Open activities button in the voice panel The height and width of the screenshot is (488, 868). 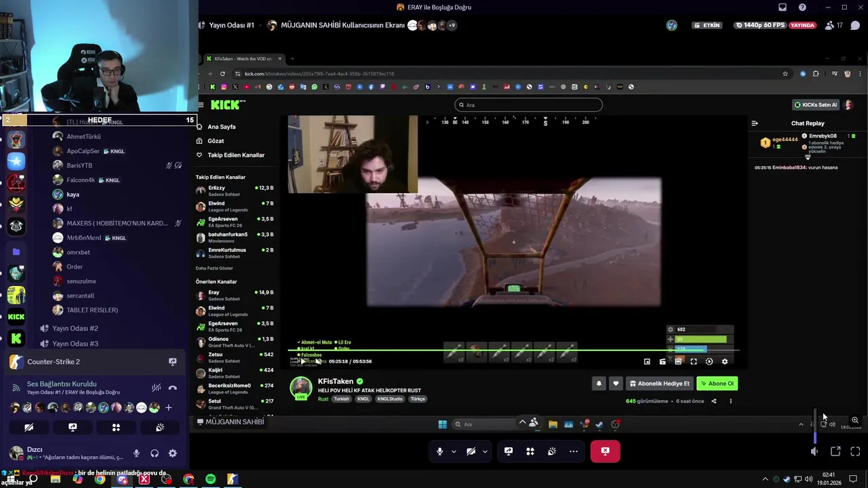click(116, 428)
